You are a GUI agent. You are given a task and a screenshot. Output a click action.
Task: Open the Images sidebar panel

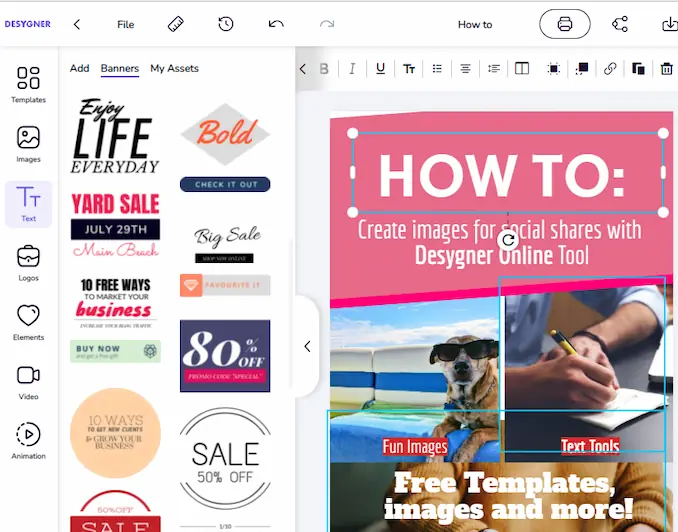click(x=29, y=144)
